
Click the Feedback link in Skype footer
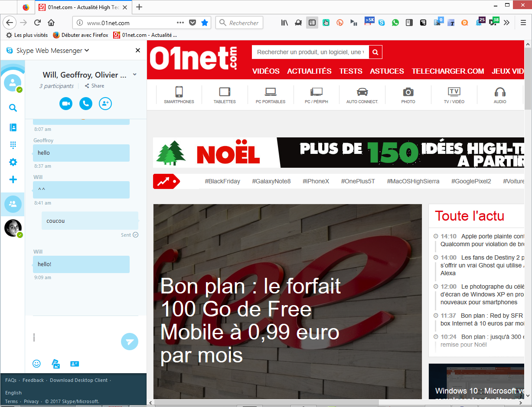[33, 380]
